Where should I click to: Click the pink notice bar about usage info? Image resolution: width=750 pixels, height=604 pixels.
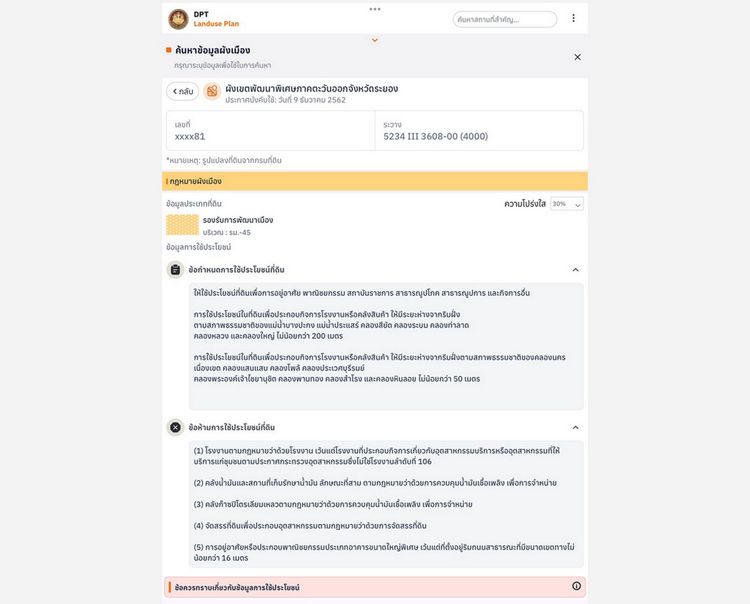375,587
